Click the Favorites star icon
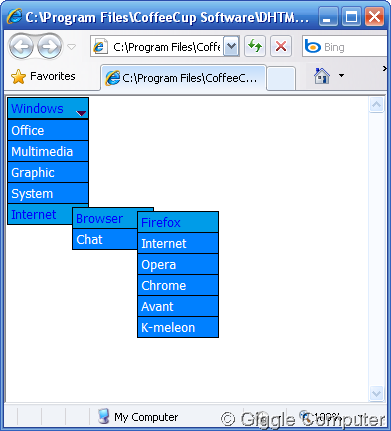This screenshot has width=391, height=431. (x=18, y=77)
